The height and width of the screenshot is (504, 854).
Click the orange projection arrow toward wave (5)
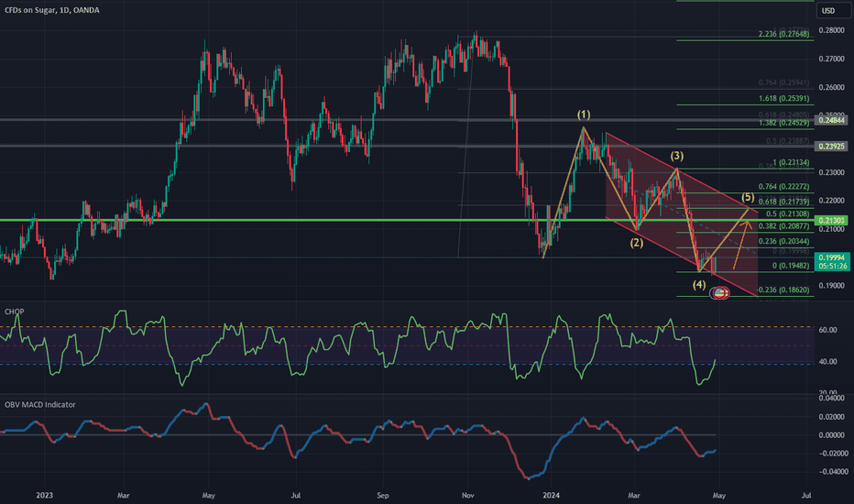[742, 244]
